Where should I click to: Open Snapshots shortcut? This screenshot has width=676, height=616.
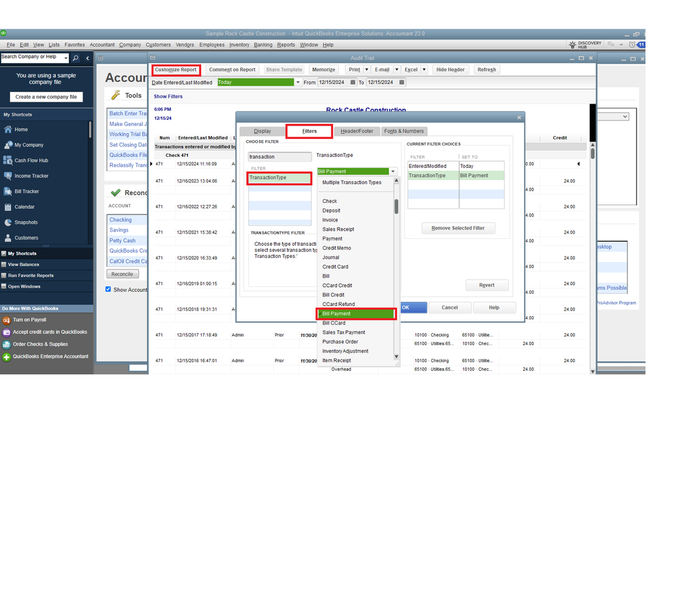tap(26, 223)
